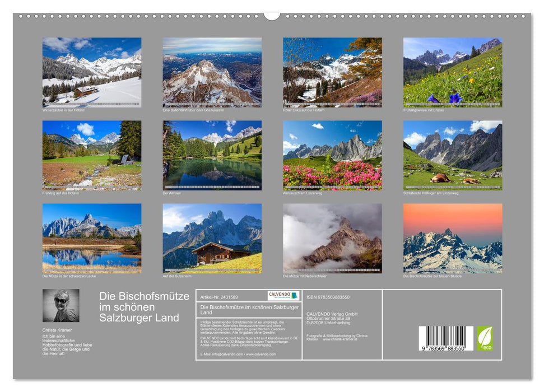Open the Schlafende Haflinger am Linzerweg photo
544x392 pixels.
(453, 156)
